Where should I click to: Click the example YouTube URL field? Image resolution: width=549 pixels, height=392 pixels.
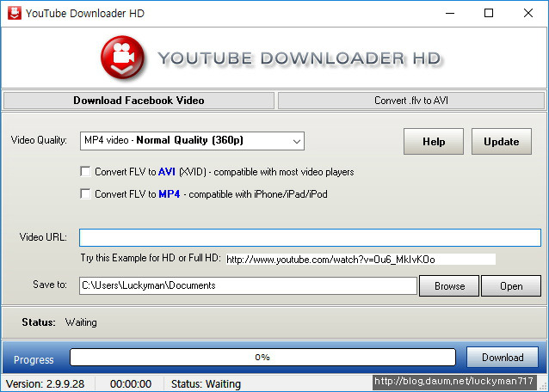361,259
